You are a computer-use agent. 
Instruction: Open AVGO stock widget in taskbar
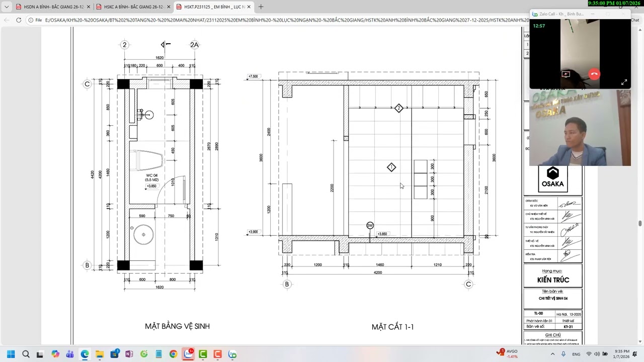(507, 354)
